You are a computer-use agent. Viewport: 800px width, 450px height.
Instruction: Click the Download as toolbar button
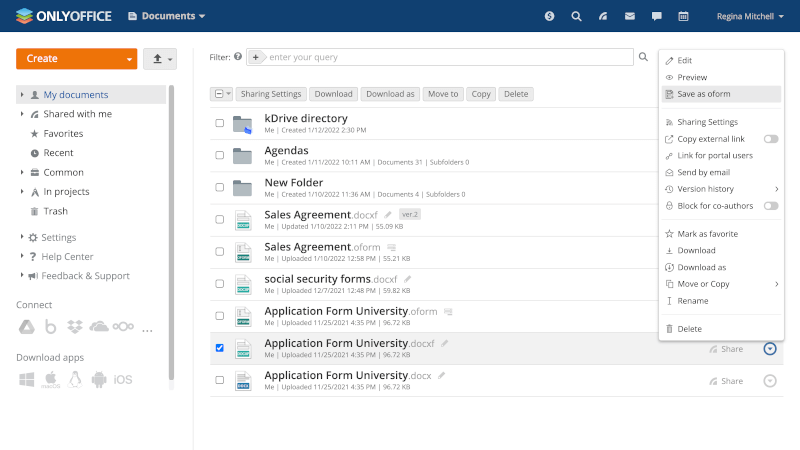[390, 94]
